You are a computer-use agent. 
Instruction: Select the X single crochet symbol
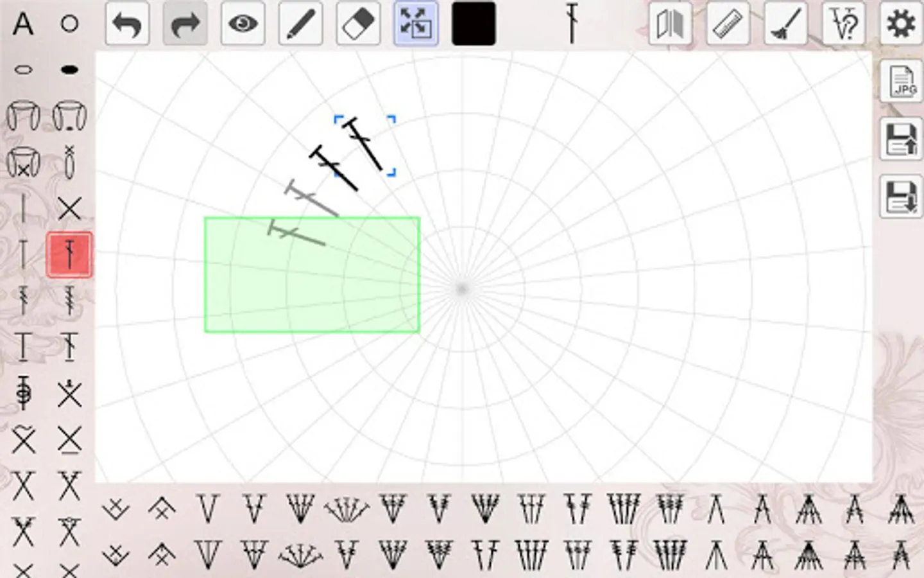click(x=69, y=209)
